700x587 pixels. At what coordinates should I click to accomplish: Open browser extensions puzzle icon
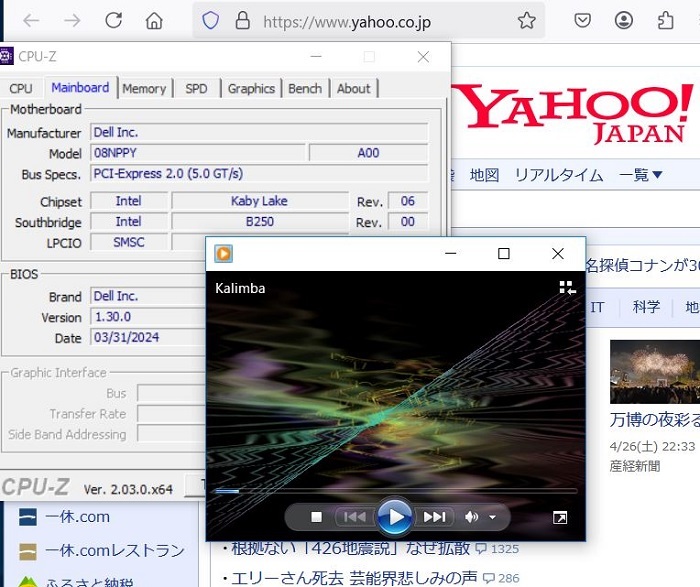point(666,21)
